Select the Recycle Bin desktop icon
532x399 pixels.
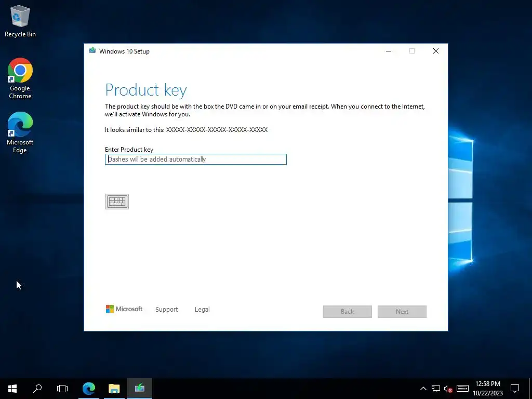click(x=20, y=21)
